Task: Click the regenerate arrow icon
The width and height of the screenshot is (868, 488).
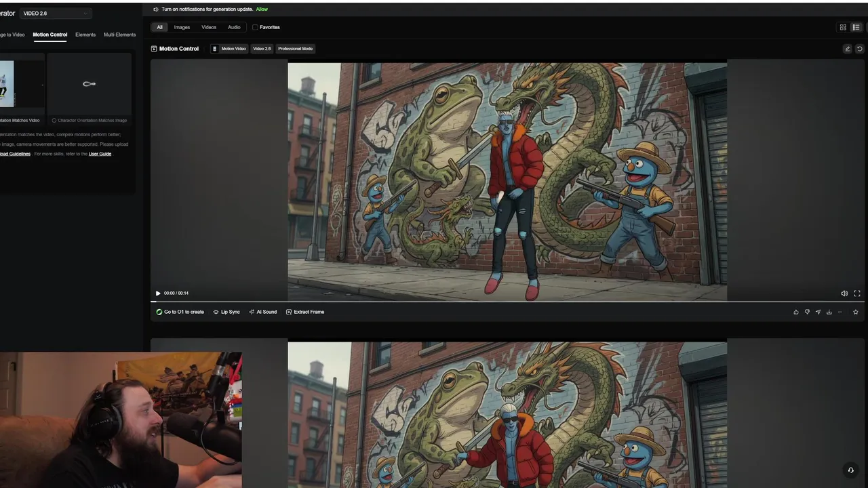Action: coord(859,49)
